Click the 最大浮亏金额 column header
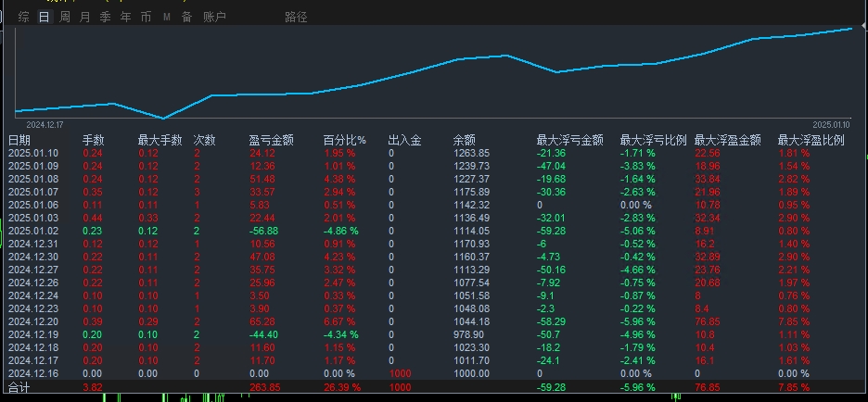 pyautogui.click(x=570, y=141)
